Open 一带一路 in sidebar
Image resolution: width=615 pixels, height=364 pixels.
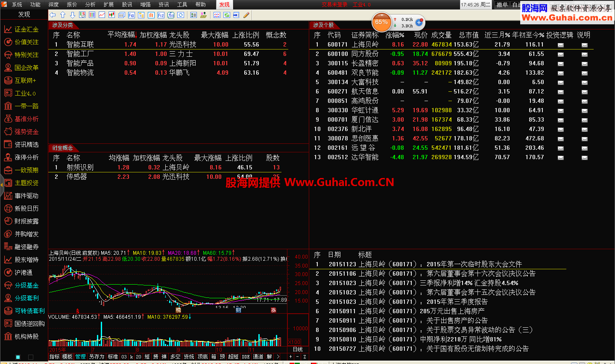[x=26, y=106]
